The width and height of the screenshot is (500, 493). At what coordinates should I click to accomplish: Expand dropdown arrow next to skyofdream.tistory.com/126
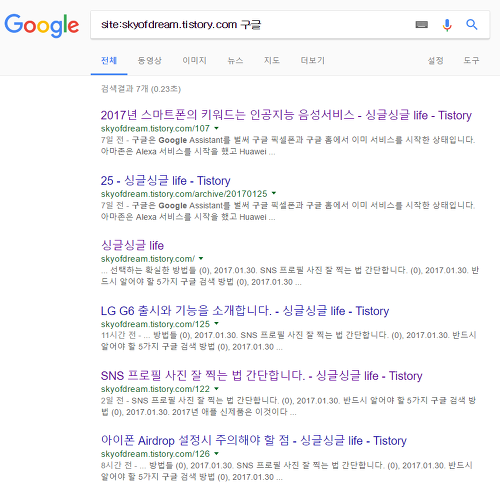(217, 453)
